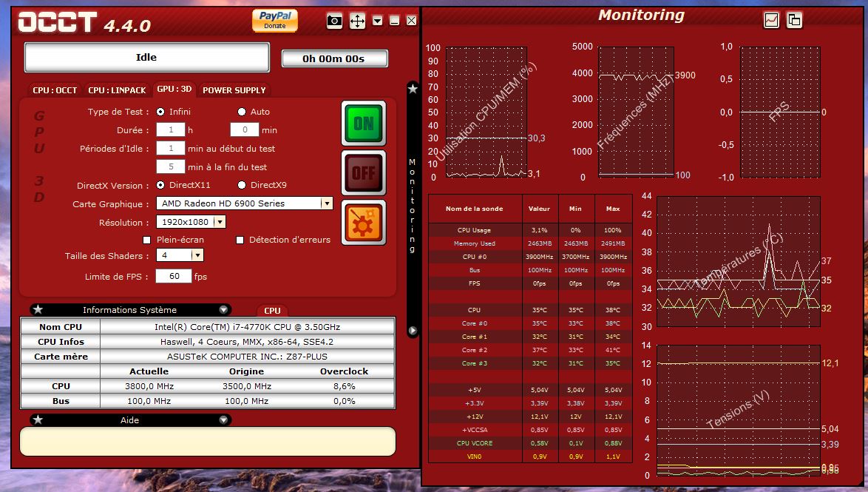Click the Durée minutes input field
The height and width of the screenshot is (492, 868).
coord(245,129)
